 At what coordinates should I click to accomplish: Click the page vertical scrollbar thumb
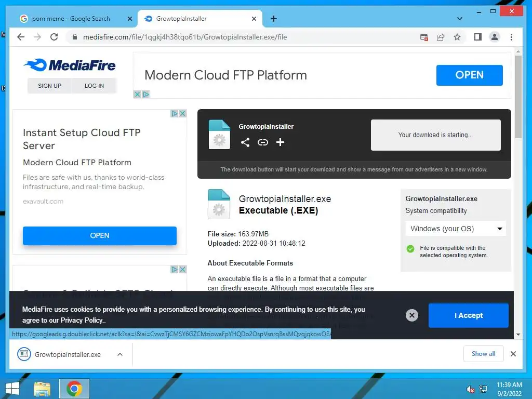pos(518,97)
